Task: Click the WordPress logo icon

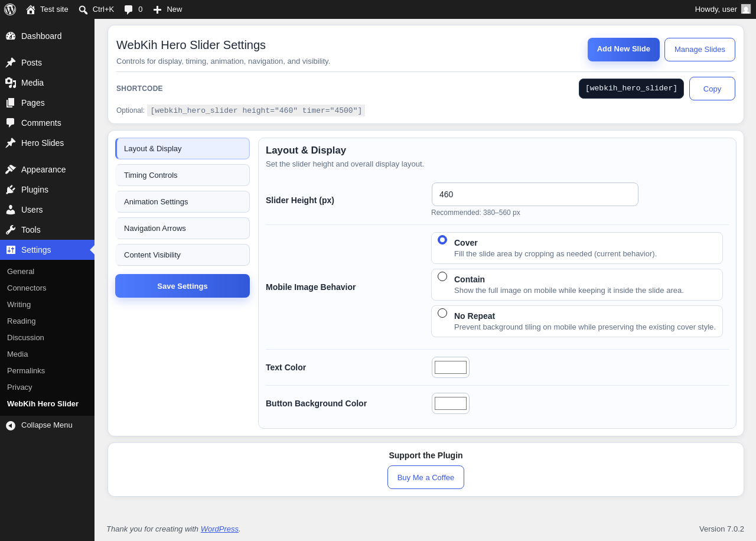Action: [x=10, y=9]
